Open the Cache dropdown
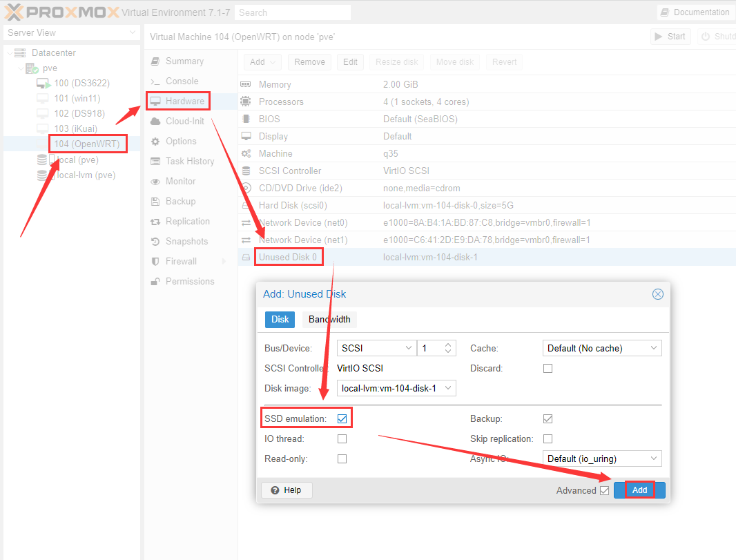 (601, 349)
